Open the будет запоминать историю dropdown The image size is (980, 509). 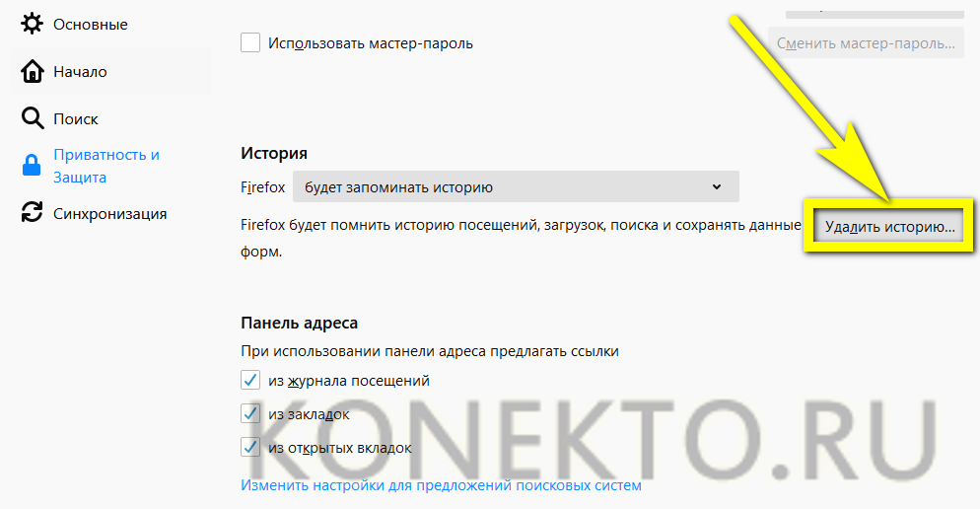pyautogui.click(x=515, y=186)
